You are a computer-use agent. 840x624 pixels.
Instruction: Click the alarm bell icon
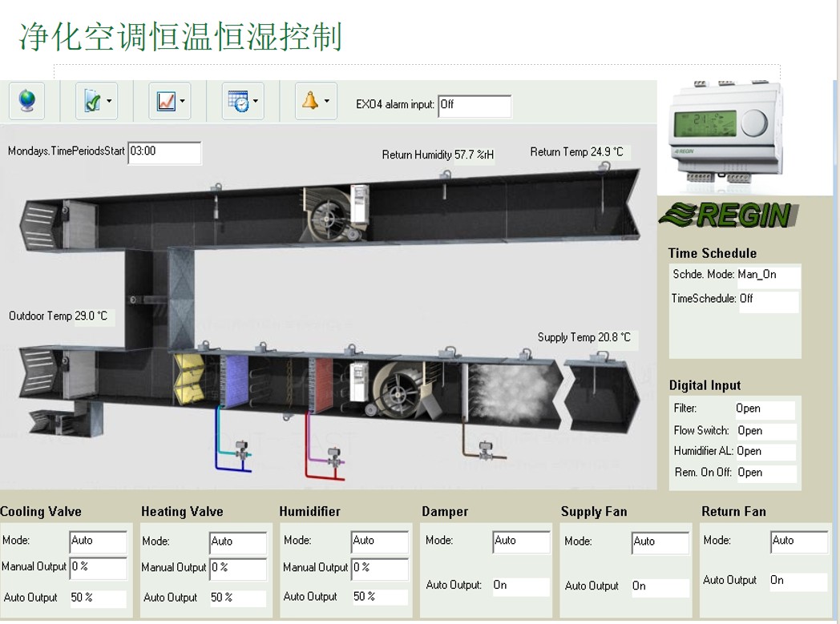coord(310,101)
